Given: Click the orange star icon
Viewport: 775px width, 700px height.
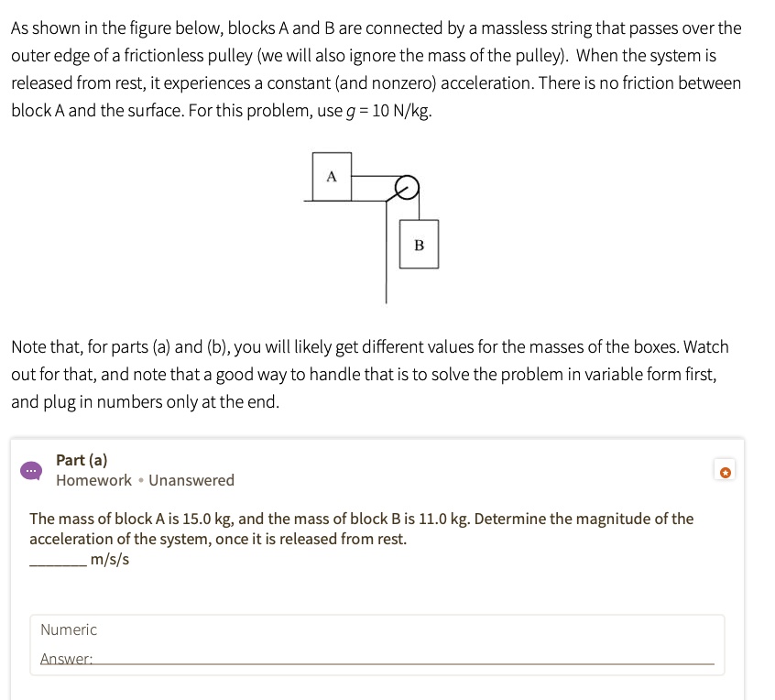Looking at the screenshot, I should click(x=725, y=473).
